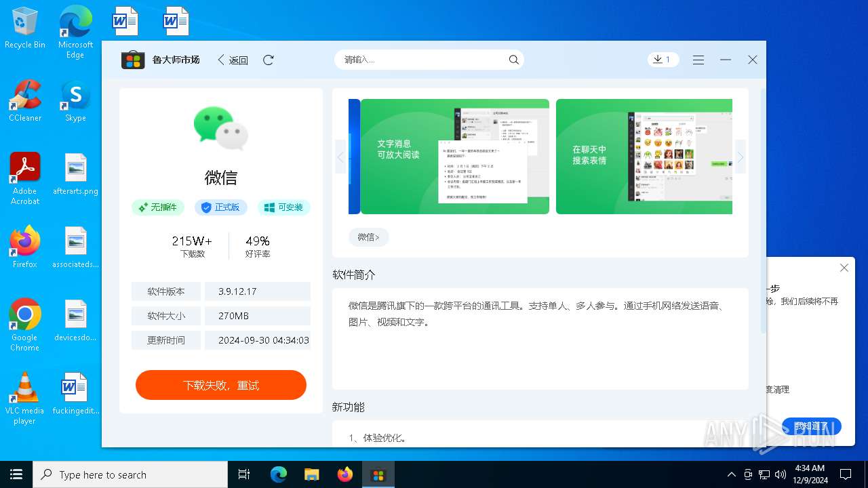Click the 正式版 badge
This screenshot has width=868, height=488.
pos(221,207)
